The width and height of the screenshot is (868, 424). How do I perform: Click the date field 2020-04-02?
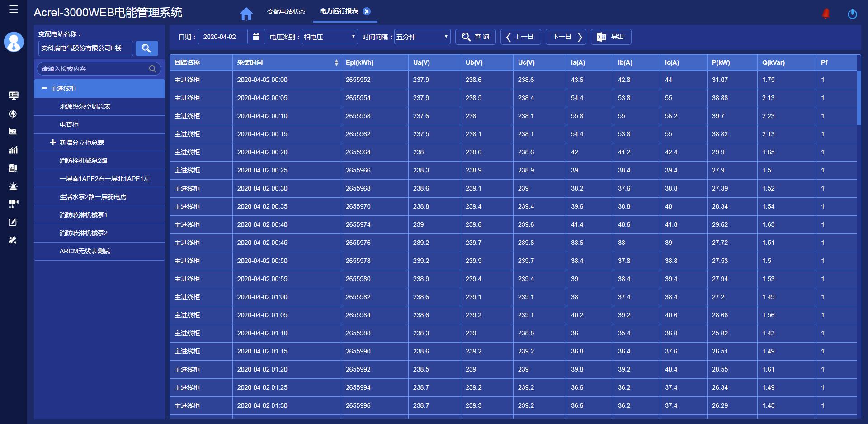tap(223, 37)
